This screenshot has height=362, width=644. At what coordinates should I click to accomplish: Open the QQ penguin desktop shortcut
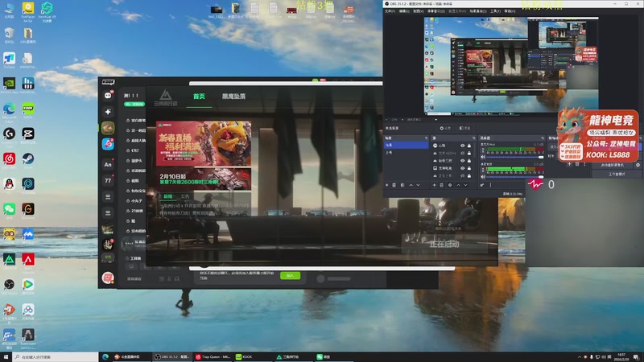(x=9, y=185)
